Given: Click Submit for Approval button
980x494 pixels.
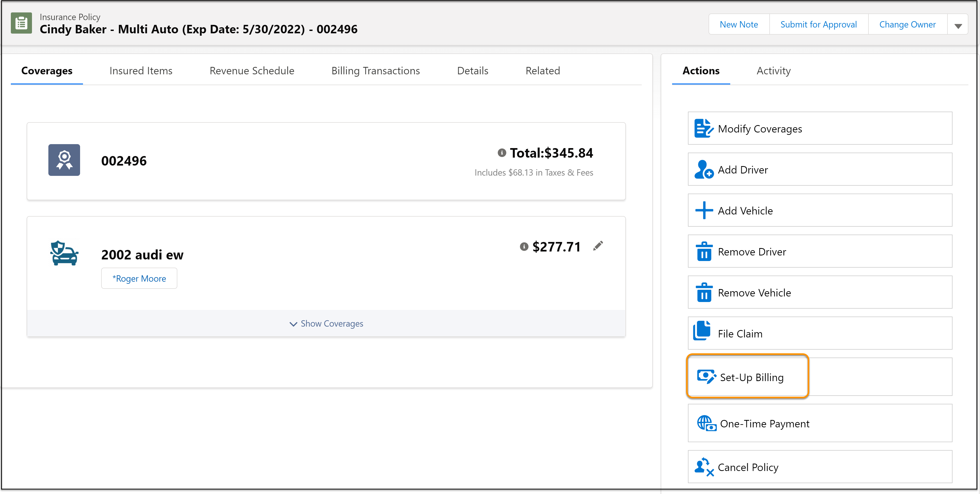Looking at the screenshot, I should pyautogui.click(x=818, y=24).
